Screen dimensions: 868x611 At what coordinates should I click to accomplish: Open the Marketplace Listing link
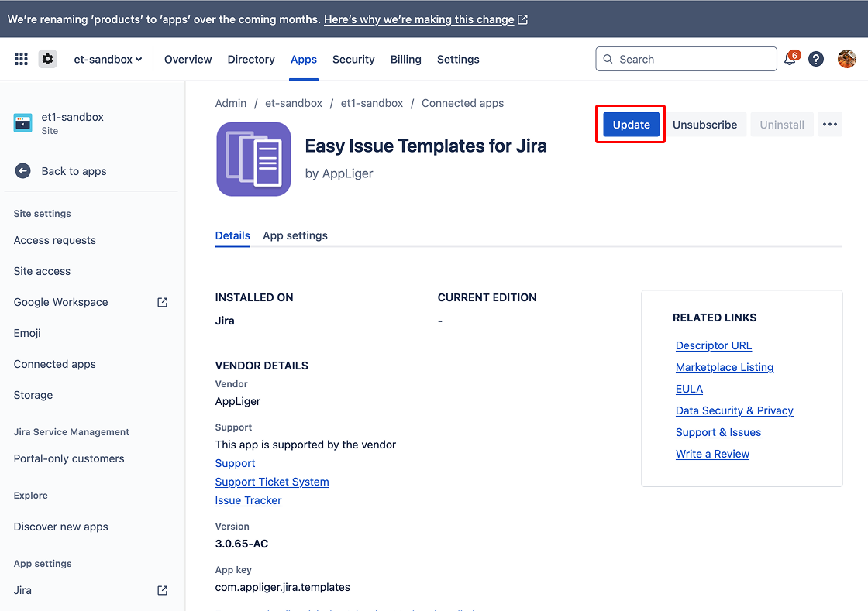[x=725, y=367]
